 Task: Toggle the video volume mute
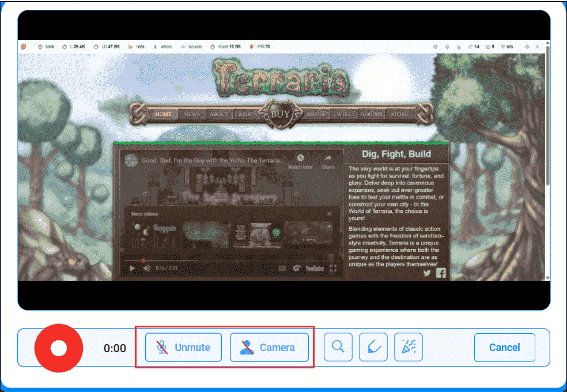147,269
